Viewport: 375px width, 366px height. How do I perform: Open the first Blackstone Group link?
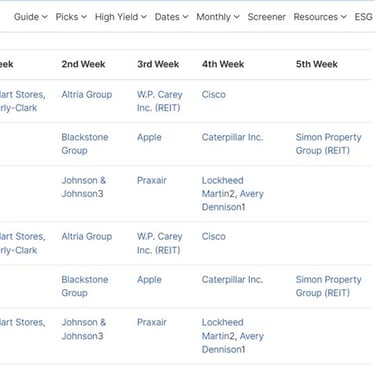pos(85,144)
